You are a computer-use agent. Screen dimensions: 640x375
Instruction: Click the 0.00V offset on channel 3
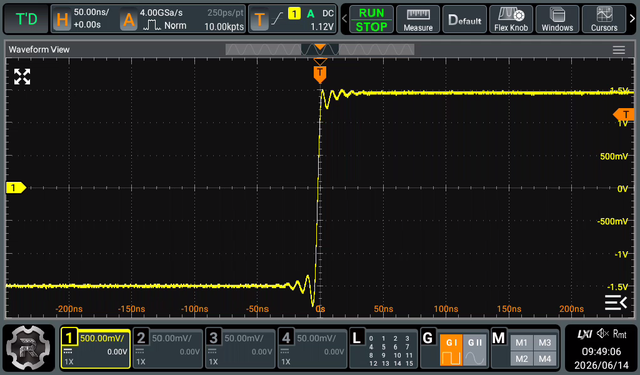point(262,352)
